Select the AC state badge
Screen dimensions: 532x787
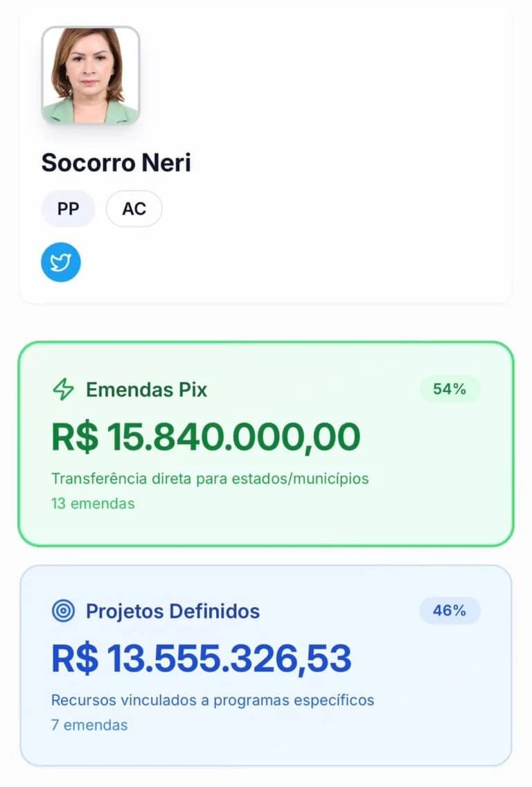pos(134,209)
